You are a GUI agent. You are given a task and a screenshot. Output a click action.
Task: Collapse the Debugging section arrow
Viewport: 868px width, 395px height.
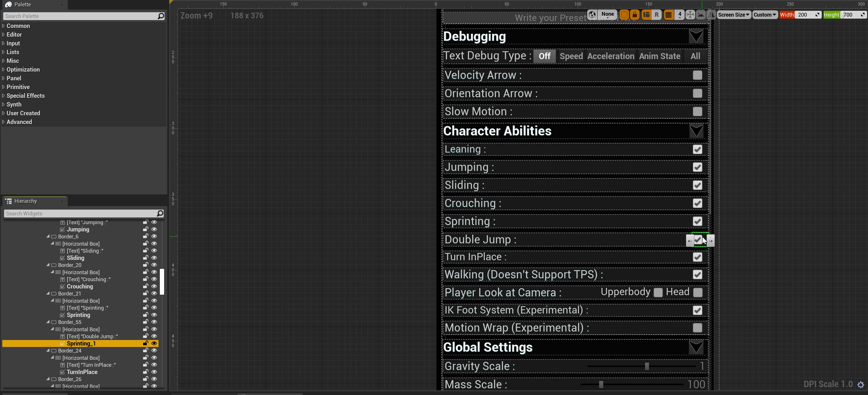(x=696, y=36)
